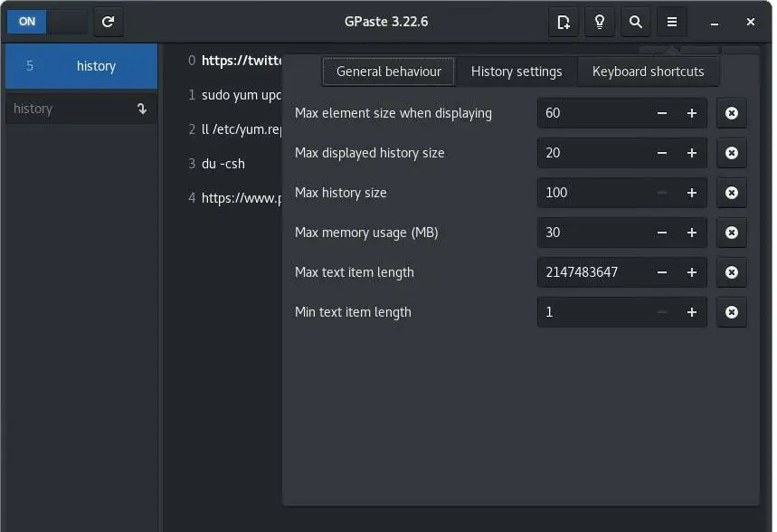Click the lightbulb icon in header
The width and height of the screenshot is (777, 532).
click(600, 22)
